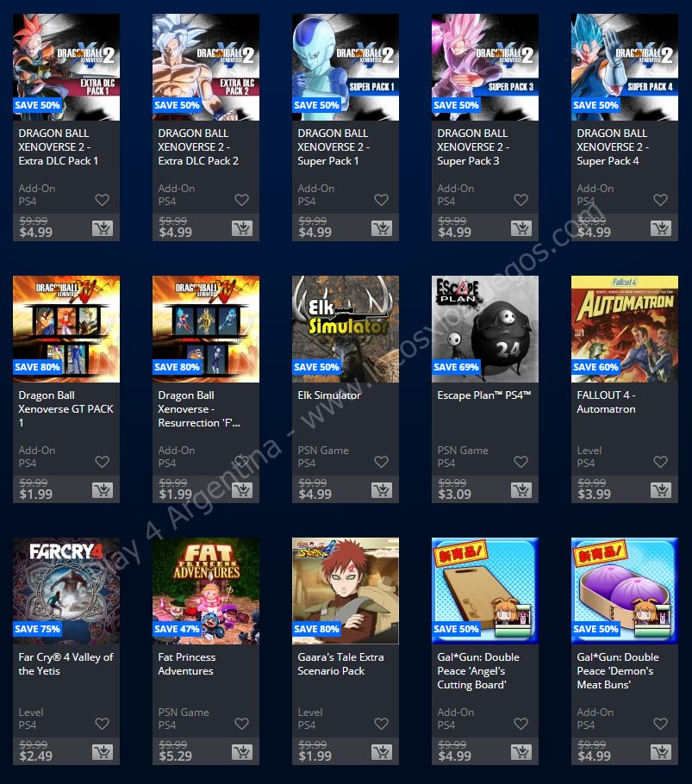Toggle wishlist heart for Elk Simulator
692x784 pixels.
[382, 462]
